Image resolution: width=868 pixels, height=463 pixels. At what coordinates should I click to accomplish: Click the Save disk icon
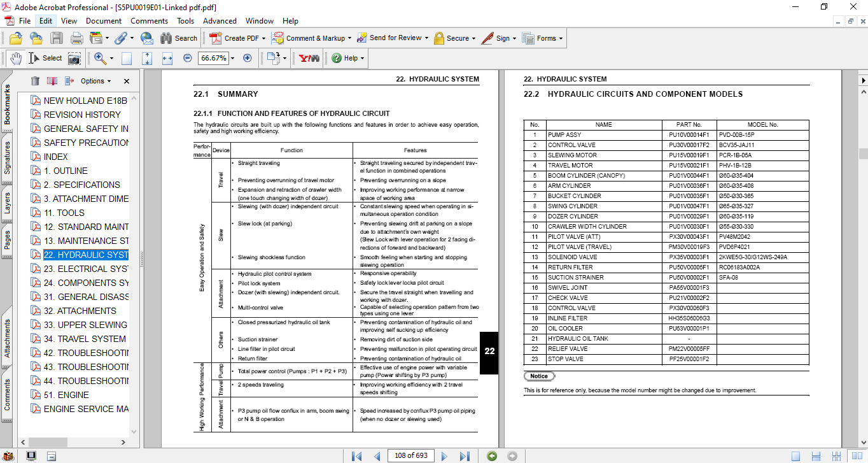[57, 38]
